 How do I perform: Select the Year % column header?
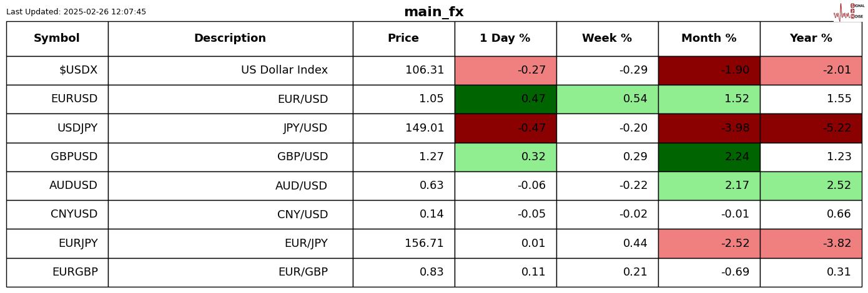(811, 39)
